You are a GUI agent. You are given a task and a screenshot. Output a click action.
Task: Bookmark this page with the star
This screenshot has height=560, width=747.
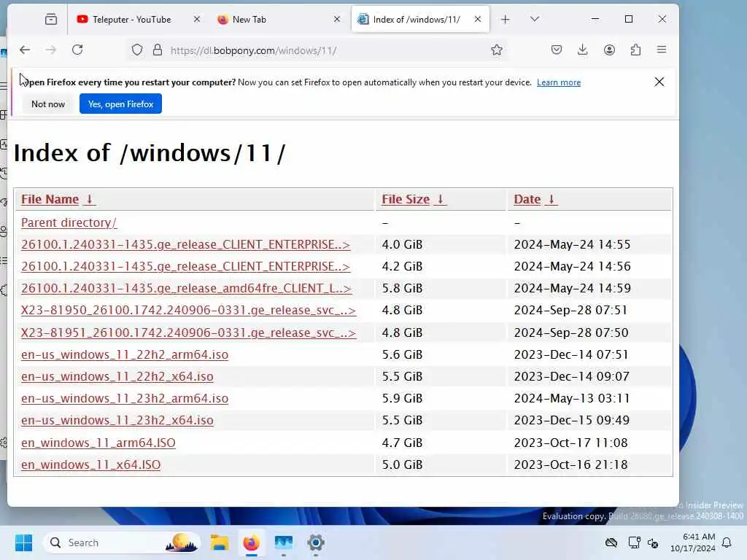[496, 50]
